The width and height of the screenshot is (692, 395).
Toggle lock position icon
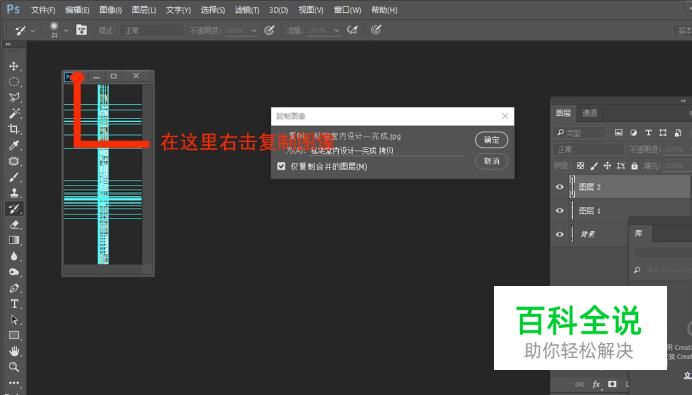pyautogui.click(x=607, y=166)
